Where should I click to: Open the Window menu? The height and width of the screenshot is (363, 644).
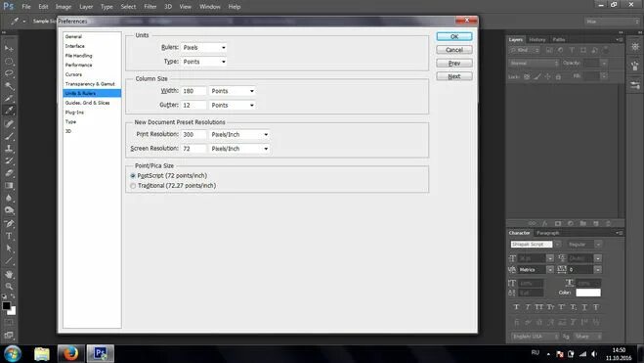click(210, 7)
